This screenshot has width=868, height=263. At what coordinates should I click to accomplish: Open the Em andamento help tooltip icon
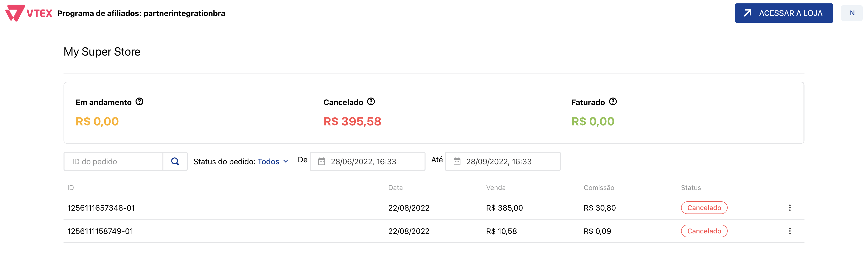[x=139, y=101]
